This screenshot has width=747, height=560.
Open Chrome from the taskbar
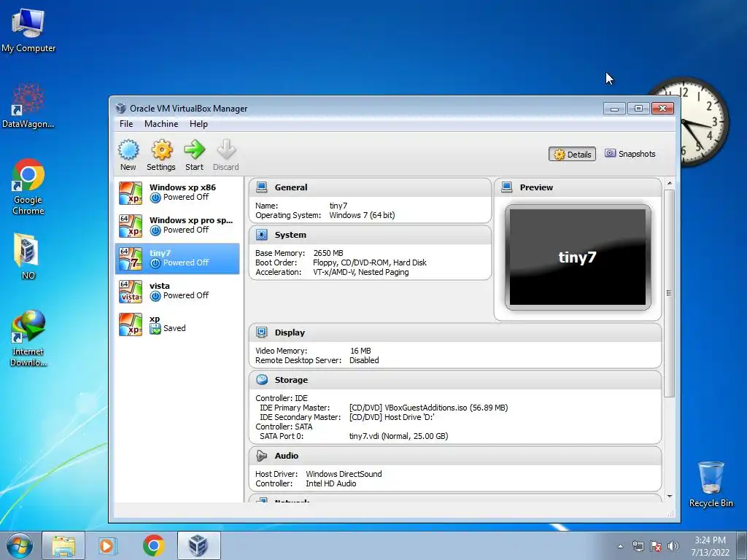pos(153,545)
